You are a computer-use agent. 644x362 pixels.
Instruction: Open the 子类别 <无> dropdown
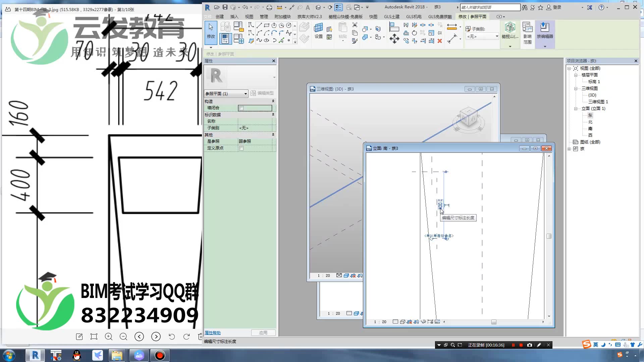pos(482,36)
